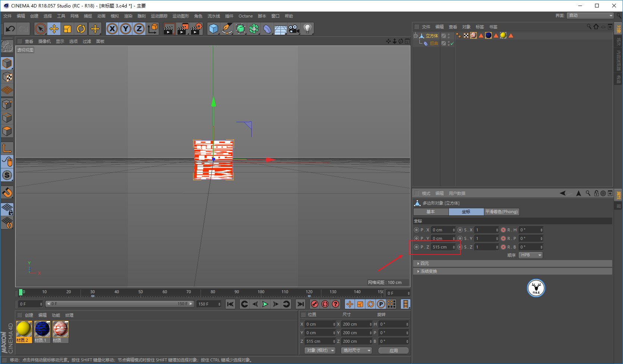The width and height of the screenshot is (623, 364).
Task: Open the 运动图形 menu
Action: (181, 16)
